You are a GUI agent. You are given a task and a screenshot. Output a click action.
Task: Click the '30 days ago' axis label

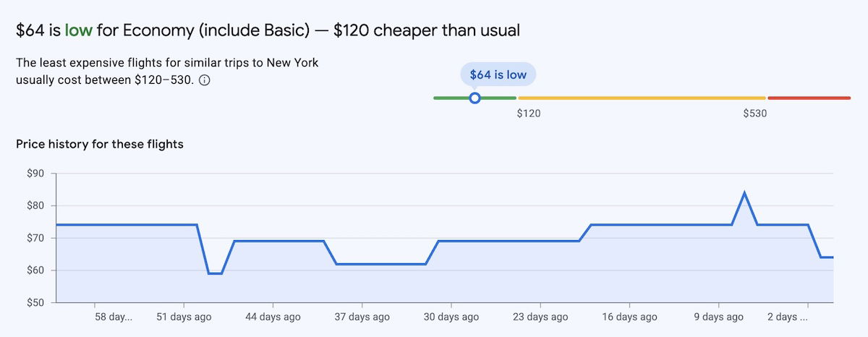point(452,317)
